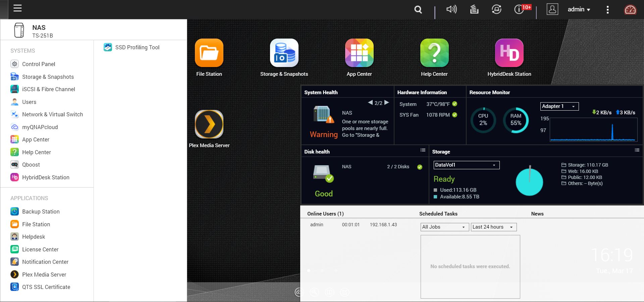Click the Warning system health status

[324, 134]
